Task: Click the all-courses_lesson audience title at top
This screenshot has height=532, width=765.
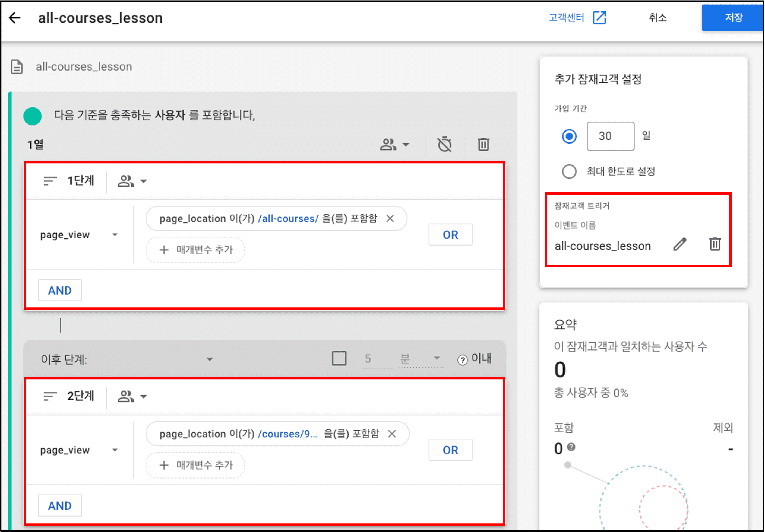Action: (x=100, y=18)
